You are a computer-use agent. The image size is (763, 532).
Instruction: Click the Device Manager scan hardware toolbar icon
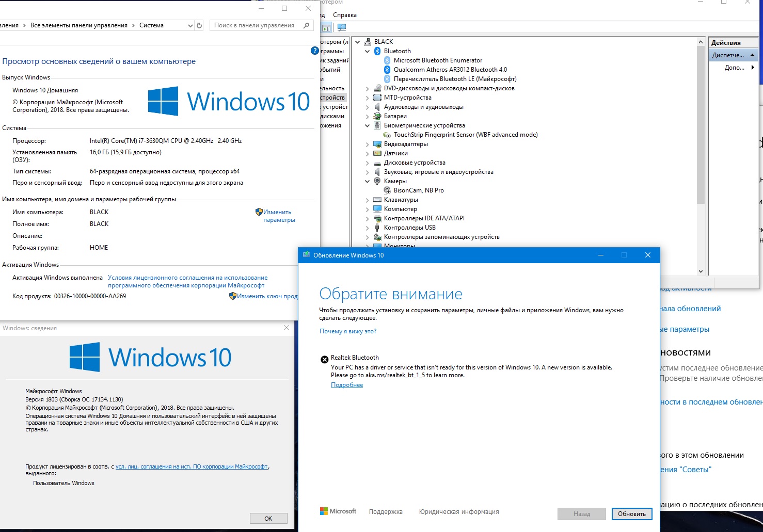(341, 27)
